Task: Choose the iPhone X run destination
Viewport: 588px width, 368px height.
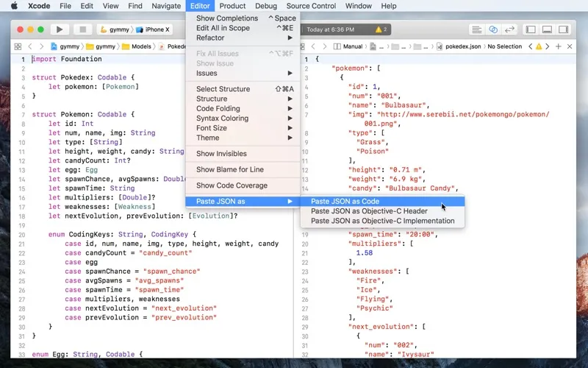Action: tap(153, 29)
